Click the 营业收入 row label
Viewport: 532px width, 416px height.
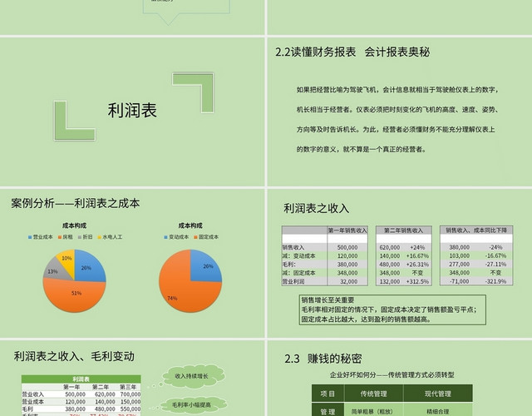pos(33,394)
